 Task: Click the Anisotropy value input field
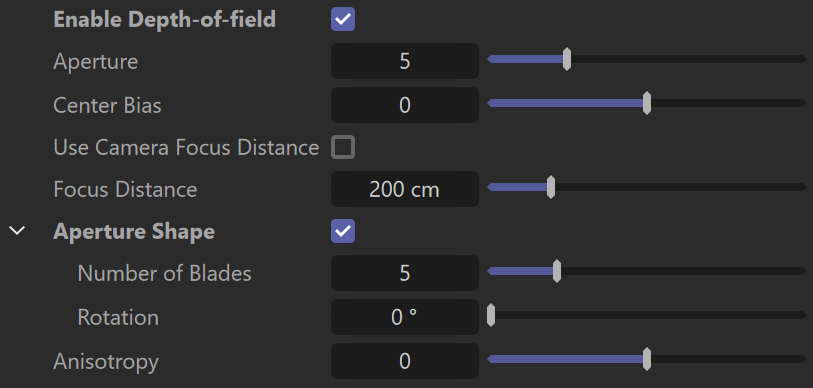point(404,361)
